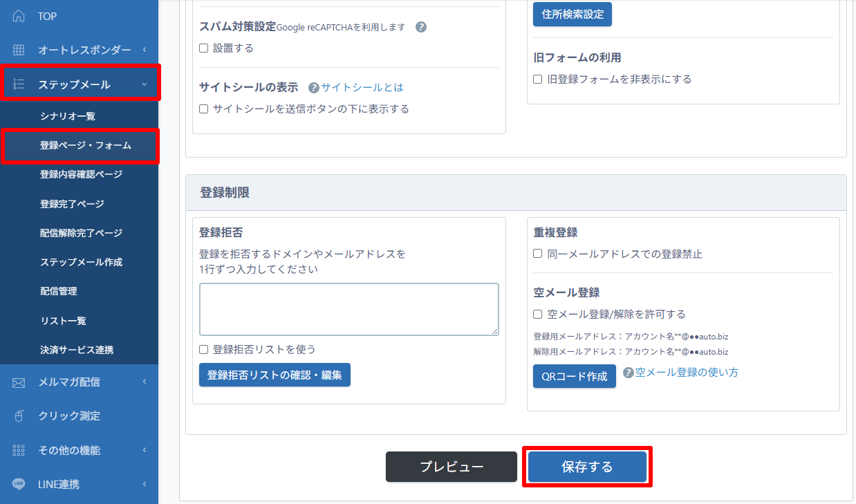Screen dimensions: 856x504
Task: Click the mouse icon for クリック測定
Action: click(19, 416)
